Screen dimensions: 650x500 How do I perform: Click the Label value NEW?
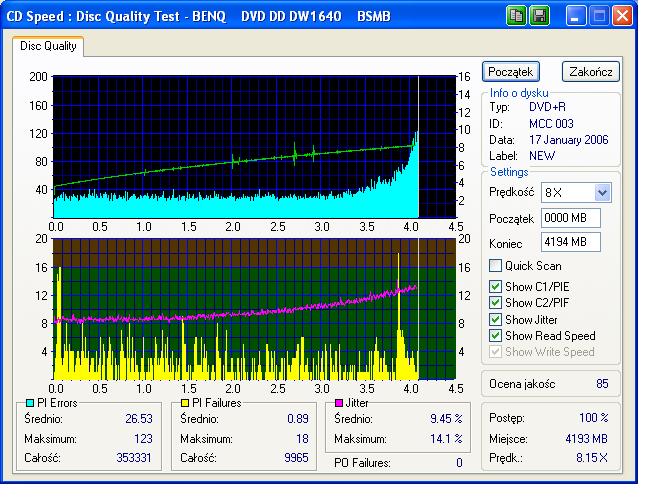pos(542,156)
